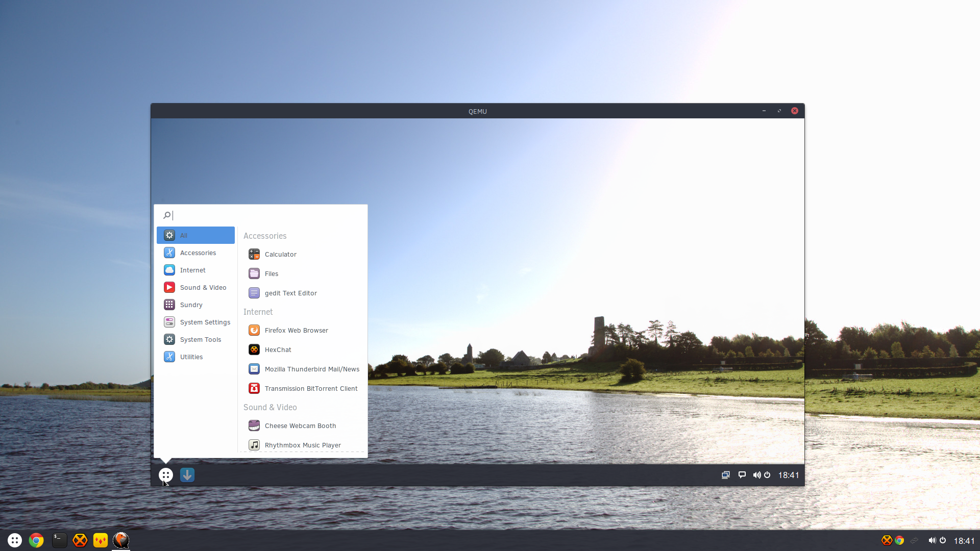Select the Internet category in sidebar

tap(195, 270)
